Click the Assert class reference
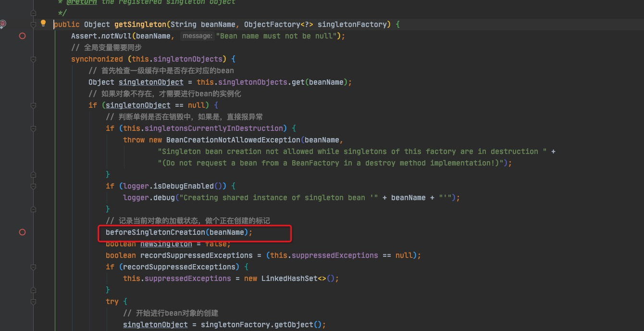Viewport: 644px width, 331px height. click(x=84, y=36)
